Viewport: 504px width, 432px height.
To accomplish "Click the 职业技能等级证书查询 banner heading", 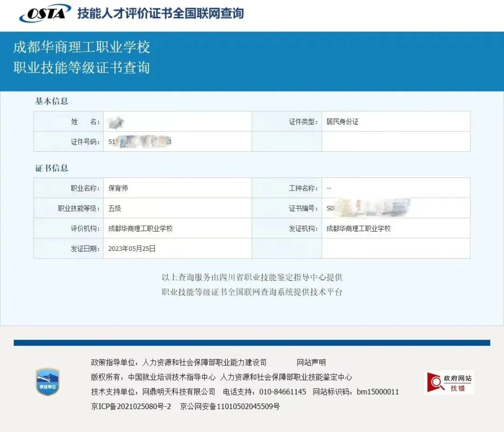I will coord(81,67).
